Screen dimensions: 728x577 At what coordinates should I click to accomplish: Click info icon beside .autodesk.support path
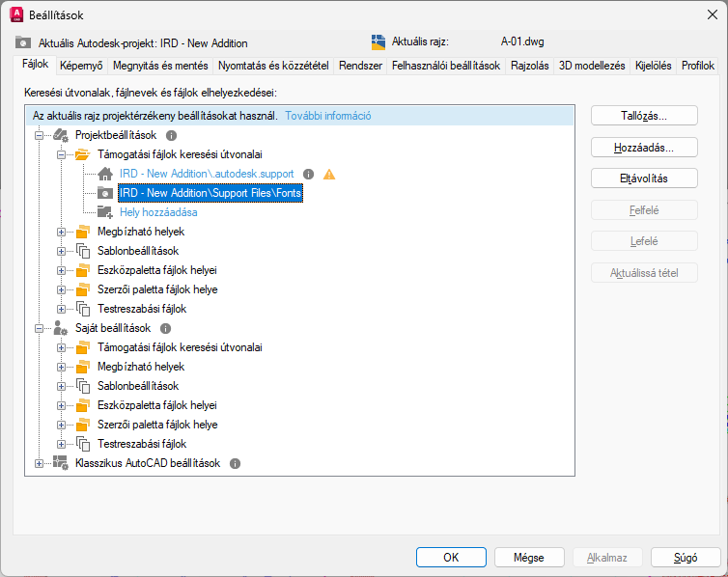[308, 174]
